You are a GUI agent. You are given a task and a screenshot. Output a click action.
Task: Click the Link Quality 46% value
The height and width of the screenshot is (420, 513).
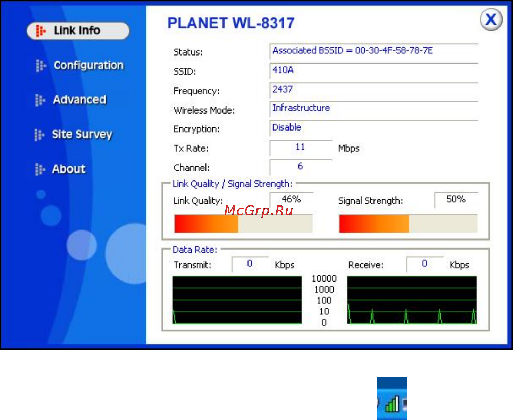pyautogui.click(x=292, y=200)
